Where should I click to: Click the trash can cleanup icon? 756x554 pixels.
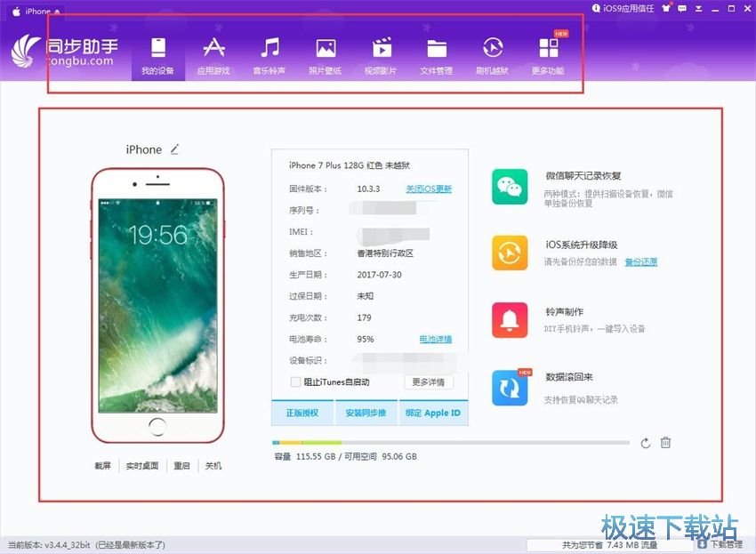666,442
